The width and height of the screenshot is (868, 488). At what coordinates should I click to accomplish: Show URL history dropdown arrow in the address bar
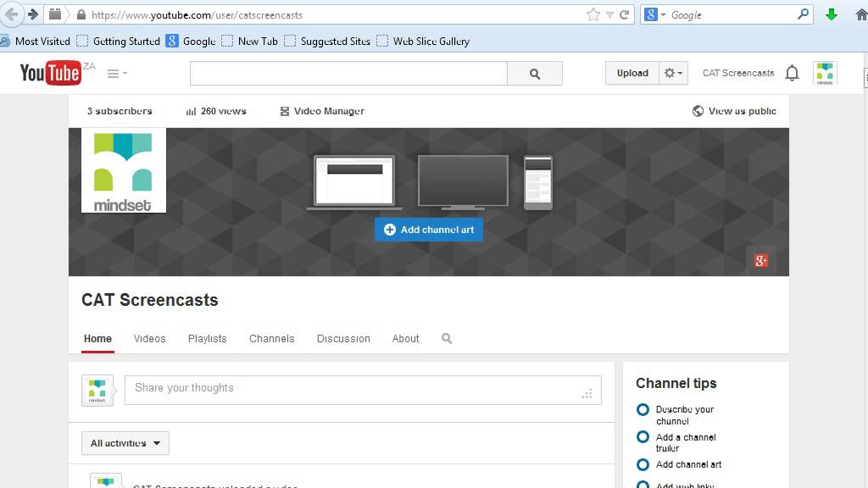point(609,15)
